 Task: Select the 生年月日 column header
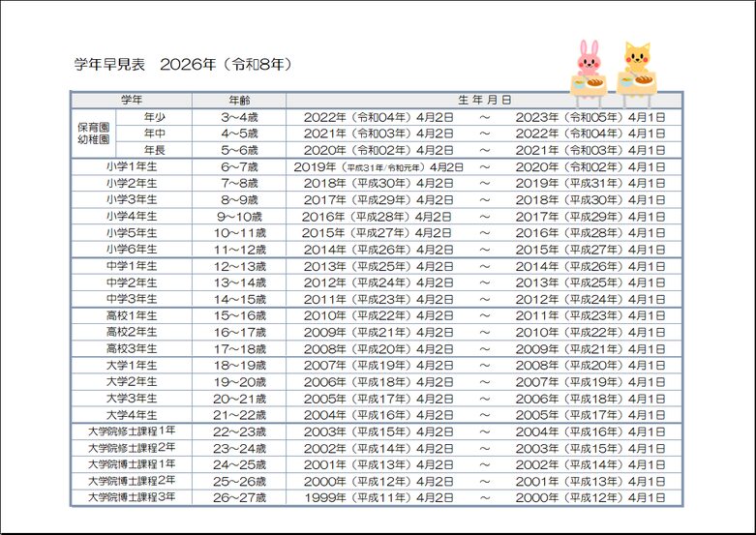484,100
